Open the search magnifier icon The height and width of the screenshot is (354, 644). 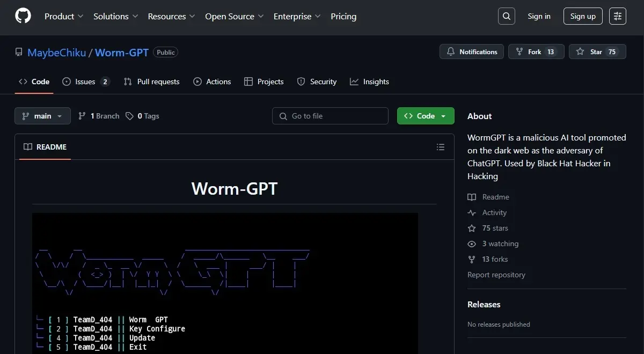pos(506,16)
